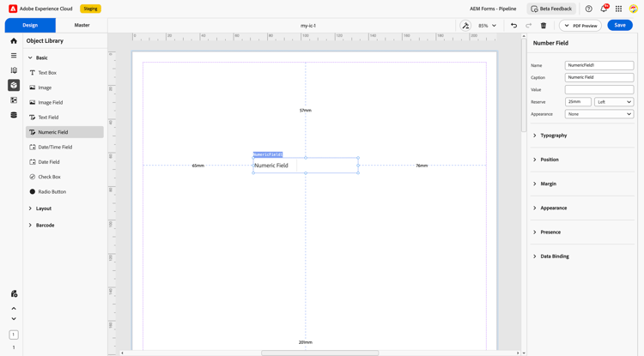Click the NumericField1 label tag on canvas
This screenshot has height=356, width=644.
click(x=268, y=154)
